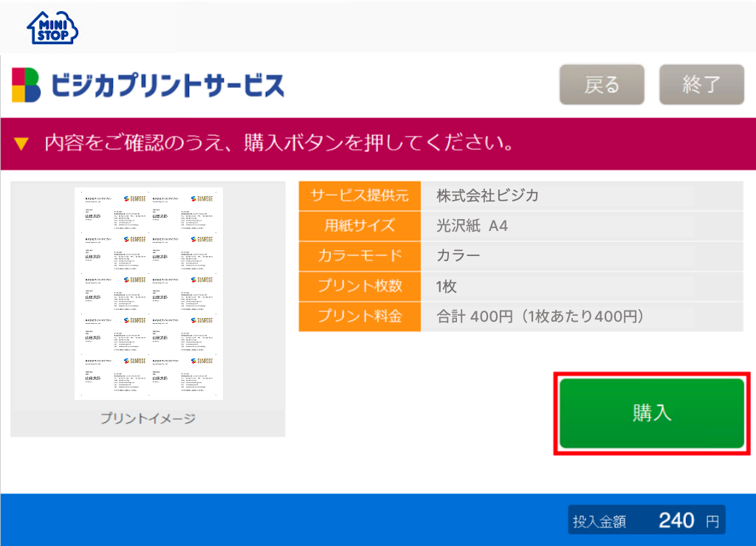Select the カラー value cell
Viewport: 756px width, 546px height.
coord(582,256)
